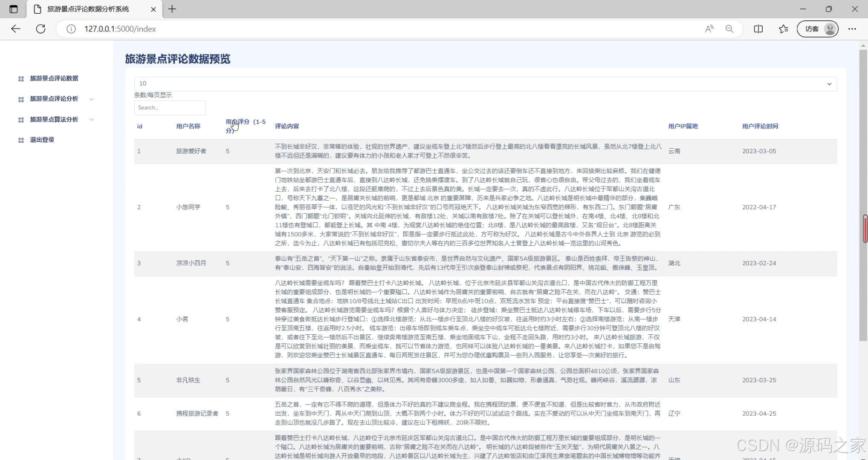
Task: Open 退出登录 menu item
Action: [x=42, y=140]
